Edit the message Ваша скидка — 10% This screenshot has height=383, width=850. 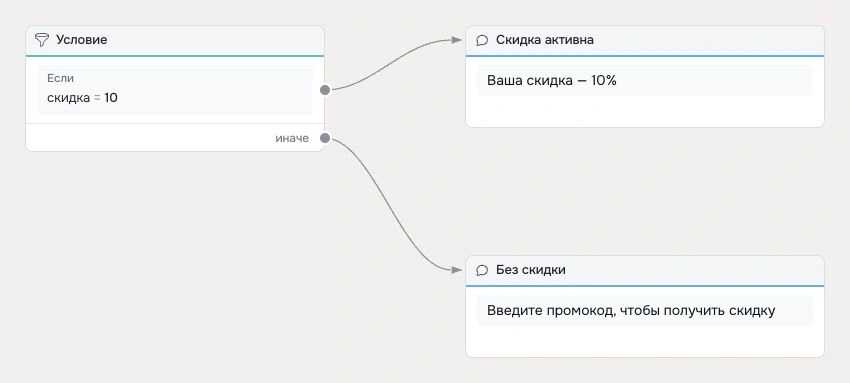(645, 81)
